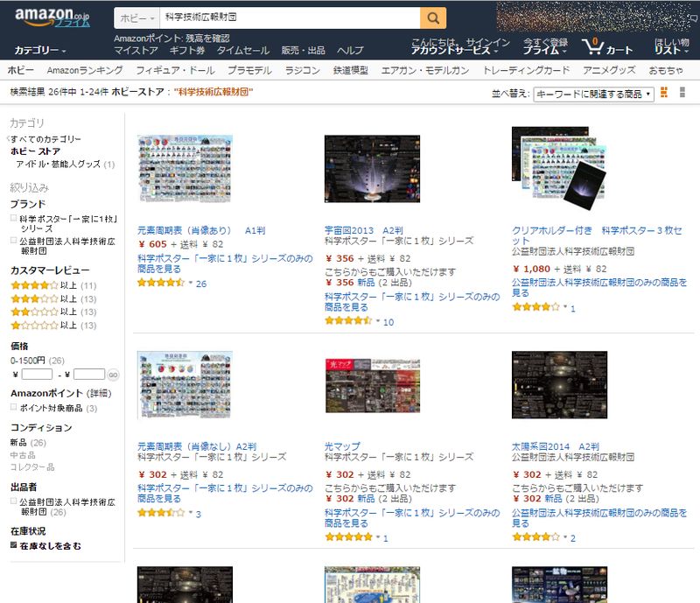Screen dimensions: 700x603
Task: Open thumbnail of 元素周期表（肖像なし） poster
Action: [x=185, y=385]
